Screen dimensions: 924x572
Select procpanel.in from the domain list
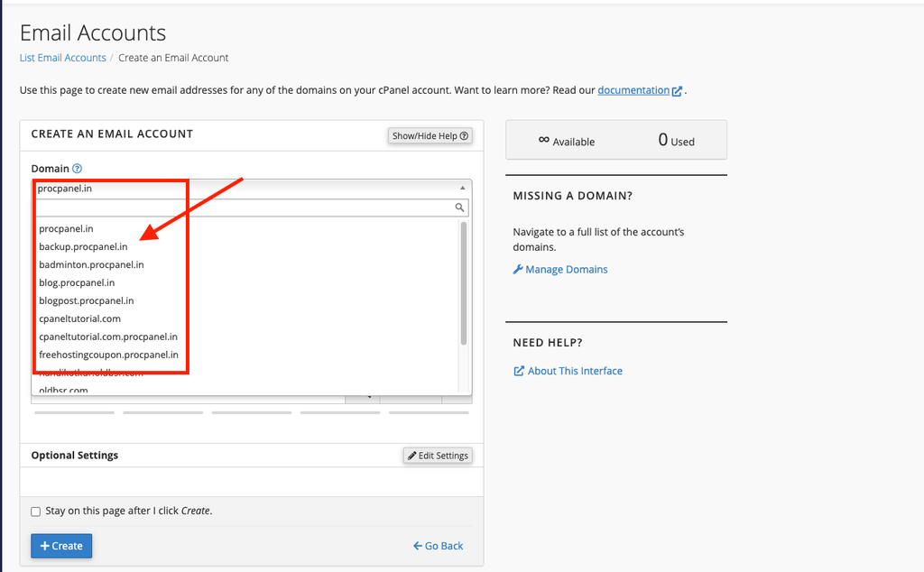point(66,228)
